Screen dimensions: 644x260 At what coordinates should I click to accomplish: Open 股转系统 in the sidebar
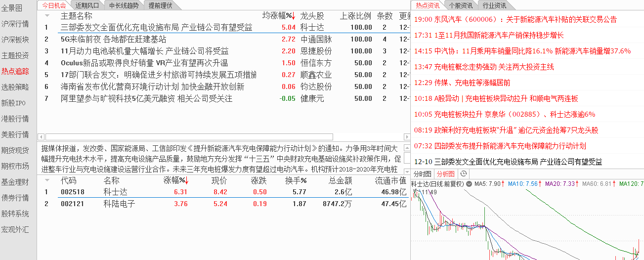click(15, 214)
